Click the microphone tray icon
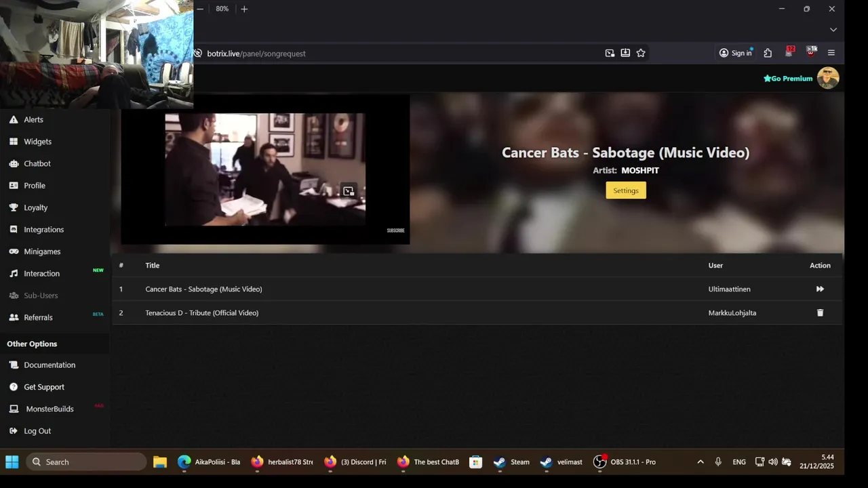This screenshot has width=868, height=488. [718, 462]
